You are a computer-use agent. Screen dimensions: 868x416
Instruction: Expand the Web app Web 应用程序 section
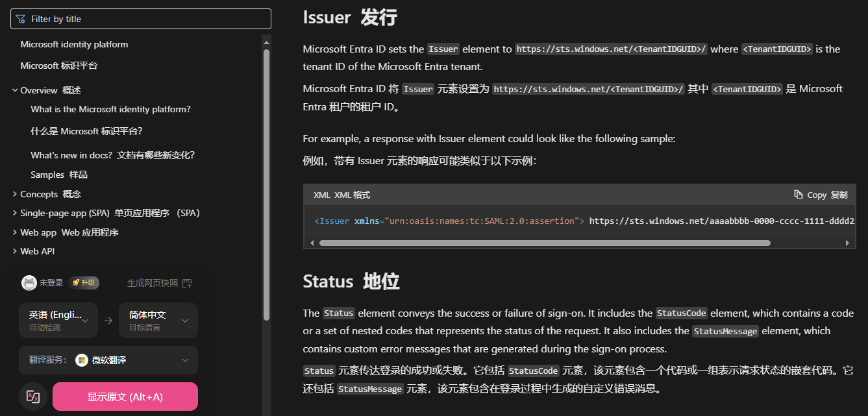pos(15,232)
